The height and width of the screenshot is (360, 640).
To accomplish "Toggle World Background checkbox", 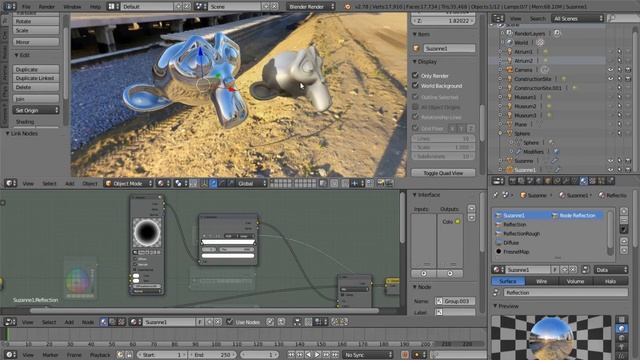I will 416,86.
